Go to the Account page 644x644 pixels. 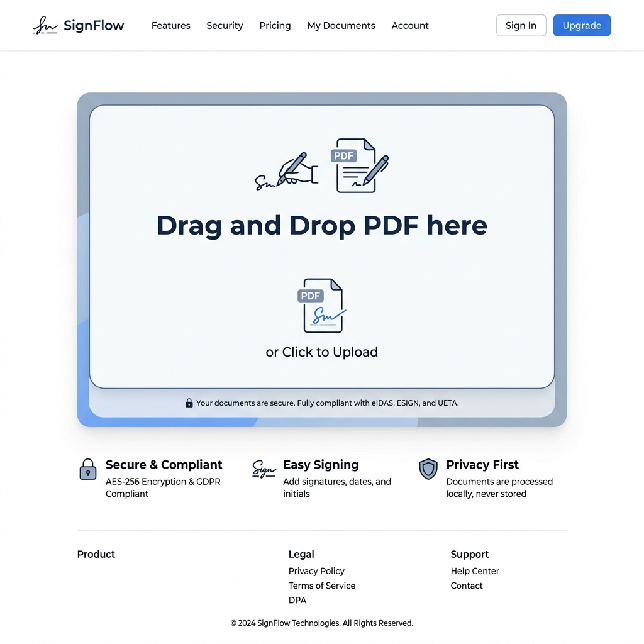click(x=410, y=25)
